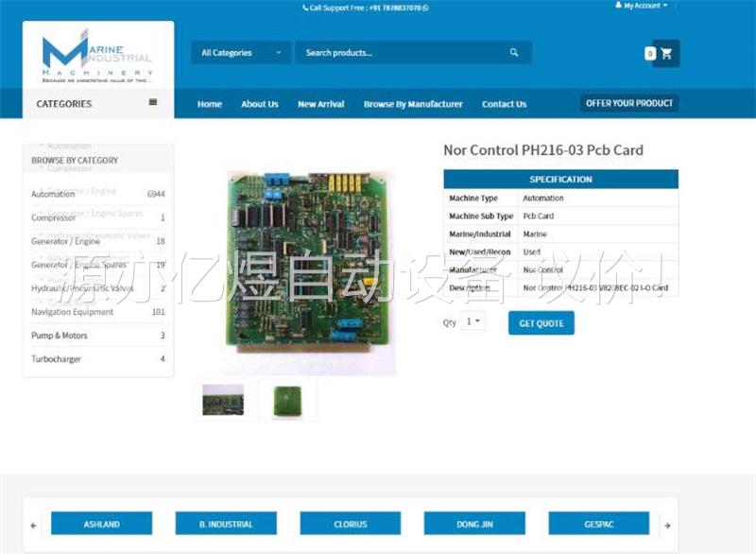This screenshot has height=554, width=756.
Task: Click the carousel left arrow
Action: pyautogui.click(x=33, y=525)
